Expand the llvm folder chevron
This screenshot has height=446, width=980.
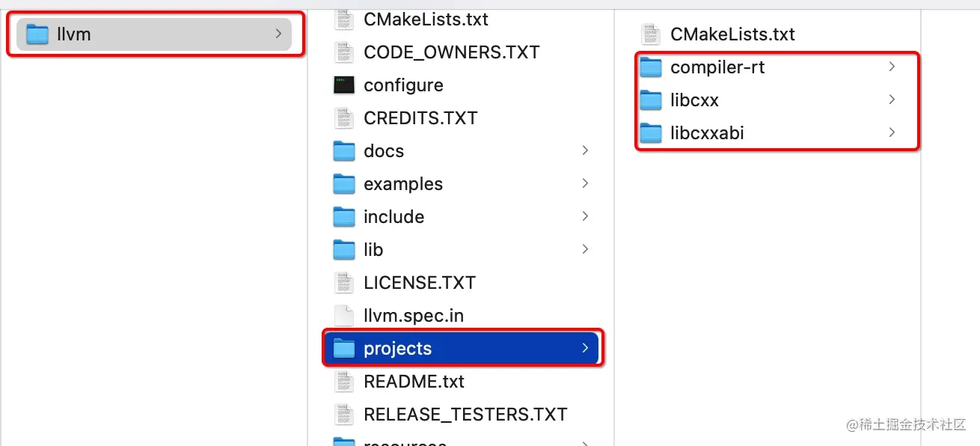click(x=278, y=34)
